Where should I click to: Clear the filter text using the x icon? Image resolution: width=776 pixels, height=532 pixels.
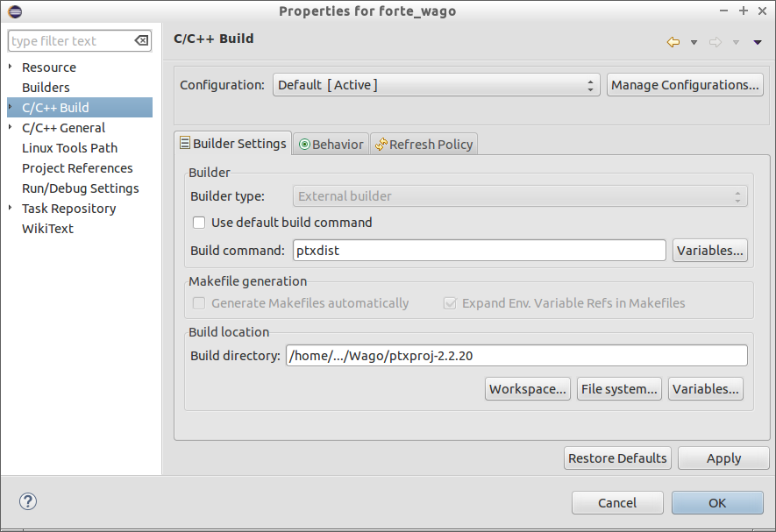point(140,40)
